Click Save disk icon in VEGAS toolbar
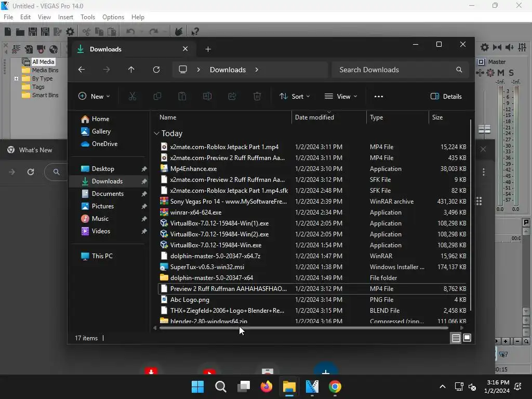This screenshot has width=532, height=399. click(x=33, y=32)
